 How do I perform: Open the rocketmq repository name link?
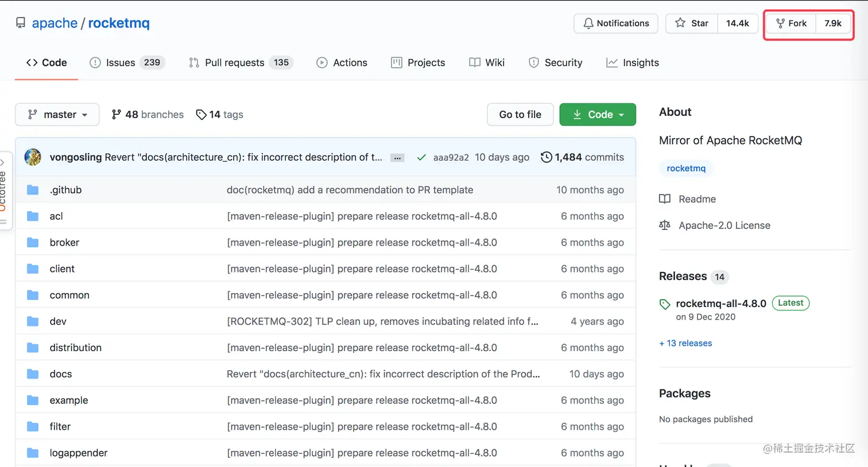[119, 23]
